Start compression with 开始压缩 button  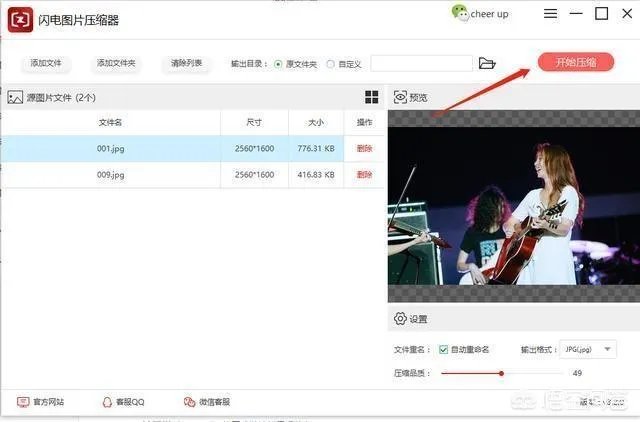(576, 62)
